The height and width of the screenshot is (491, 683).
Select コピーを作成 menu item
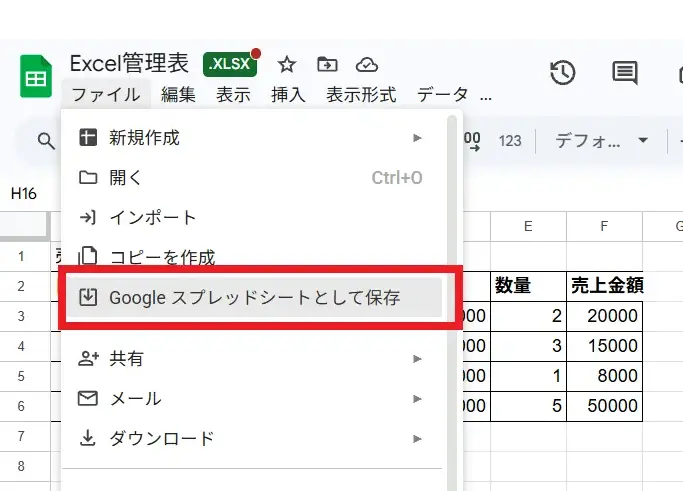pyautogui.click(x=254, y=255)
